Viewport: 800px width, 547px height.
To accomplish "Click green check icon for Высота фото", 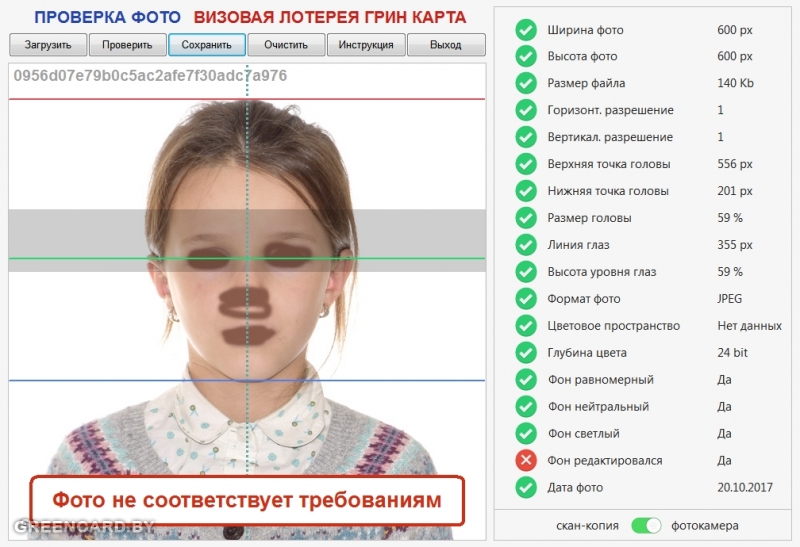I will pos(526,56).
